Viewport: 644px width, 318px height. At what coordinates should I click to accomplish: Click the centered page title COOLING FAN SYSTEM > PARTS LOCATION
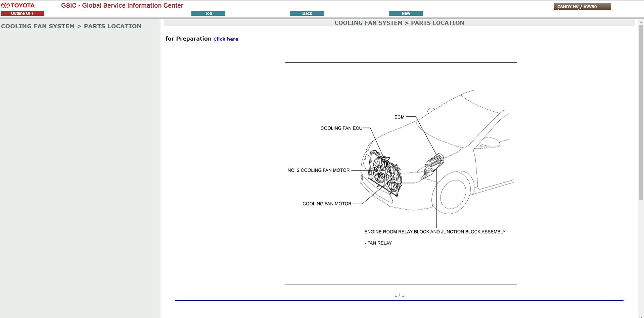coord(399,23)
